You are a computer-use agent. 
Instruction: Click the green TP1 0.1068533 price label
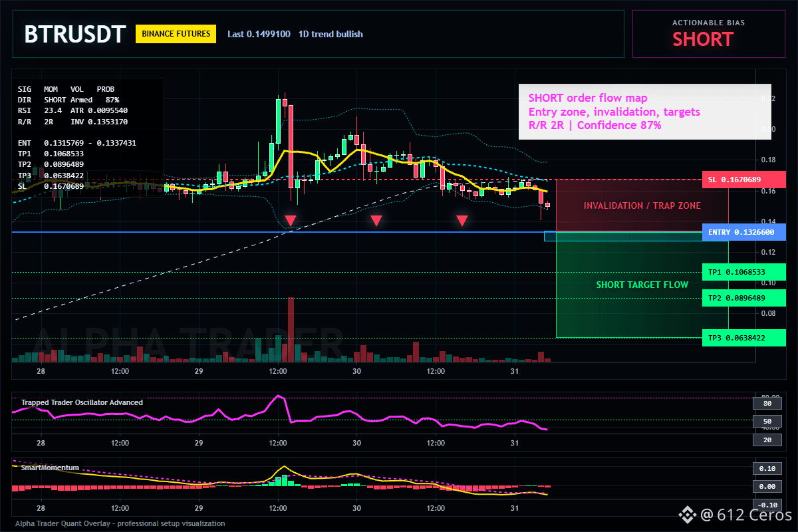pos(743,272)
